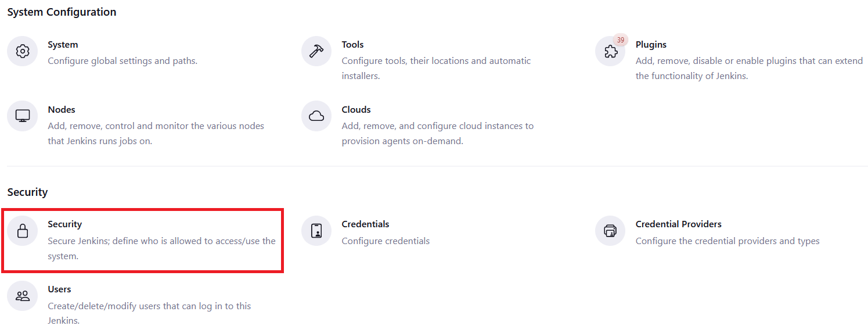Open the System configuration link
Image resolution: width=868 pixels, height=333 pixels.
(63, 45)
